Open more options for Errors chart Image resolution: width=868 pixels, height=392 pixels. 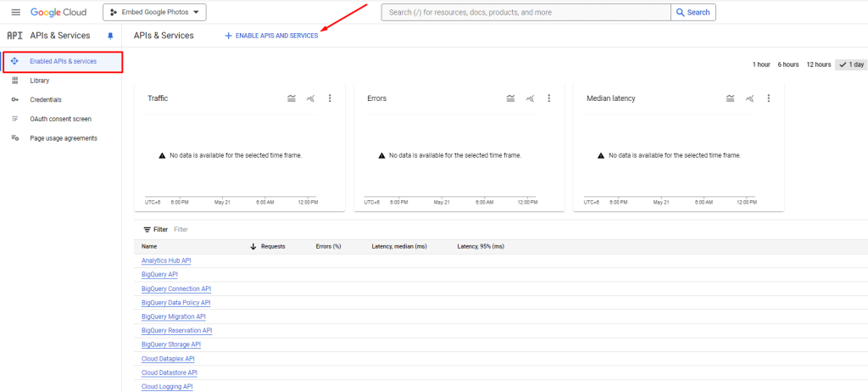tap(549, 98)
